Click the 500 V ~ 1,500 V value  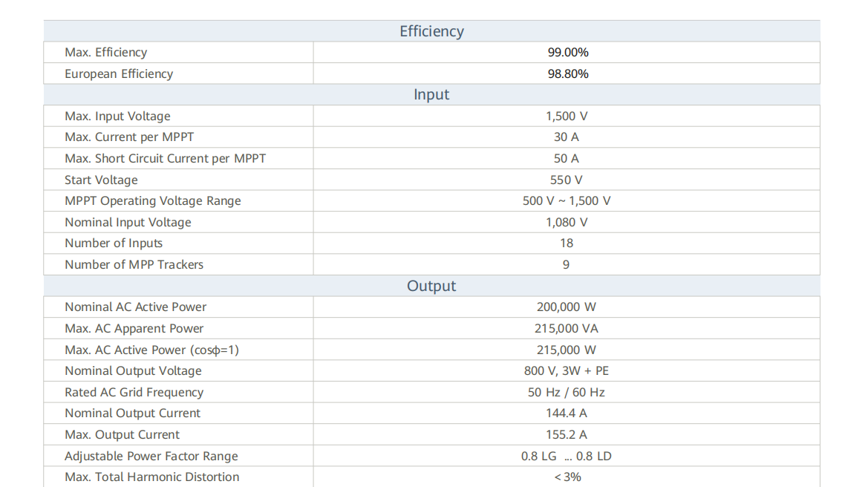point(567,201)
